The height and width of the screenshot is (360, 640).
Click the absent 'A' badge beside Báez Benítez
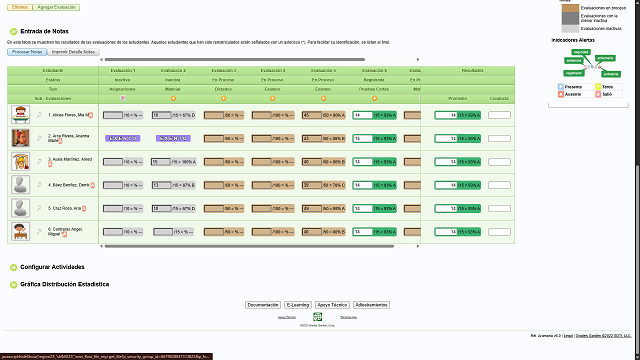(93, 185)
